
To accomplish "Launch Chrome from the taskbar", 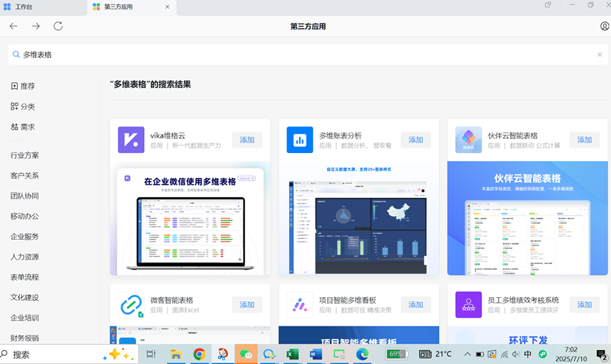I will click(199, 354).
